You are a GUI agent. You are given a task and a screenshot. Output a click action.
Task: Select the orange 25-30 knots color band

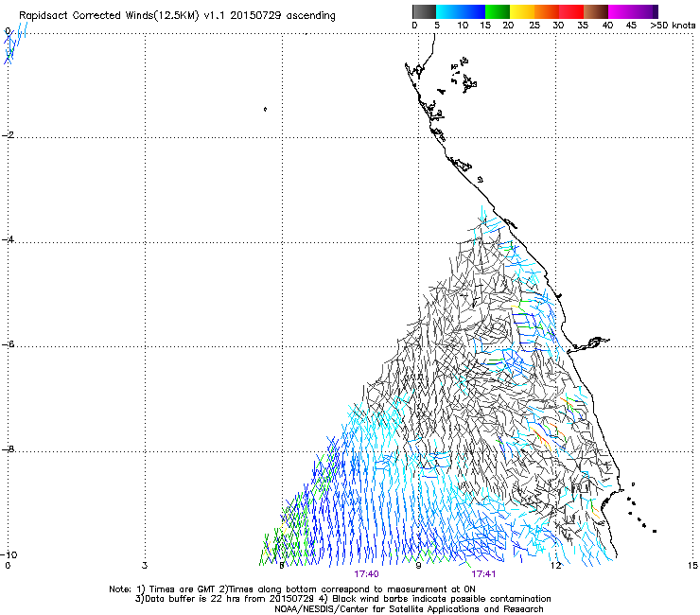(547, 11)
